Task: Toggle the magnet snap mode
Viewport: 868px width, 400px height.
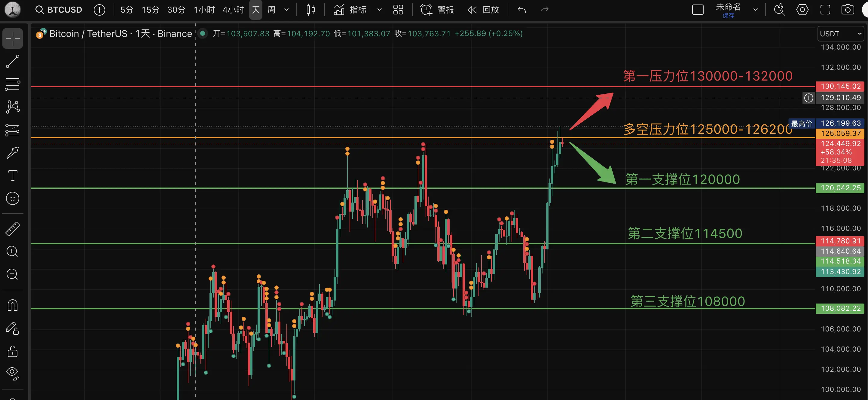Action: (x=12, y=305)
